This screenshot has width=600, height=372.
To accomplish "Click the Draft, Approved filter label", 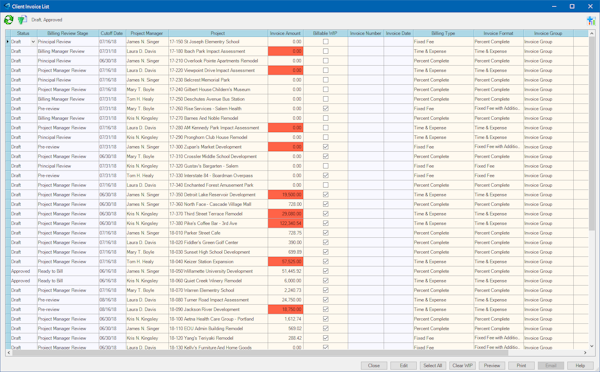I will pos(47,20).
